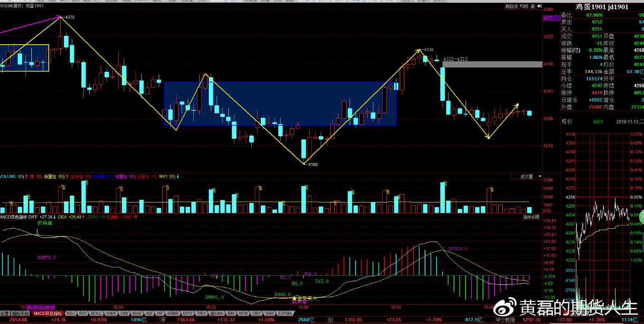Click the 2018-11-13 date text
Viewport: 644px width, 324px height.
(x=628, y=121)
